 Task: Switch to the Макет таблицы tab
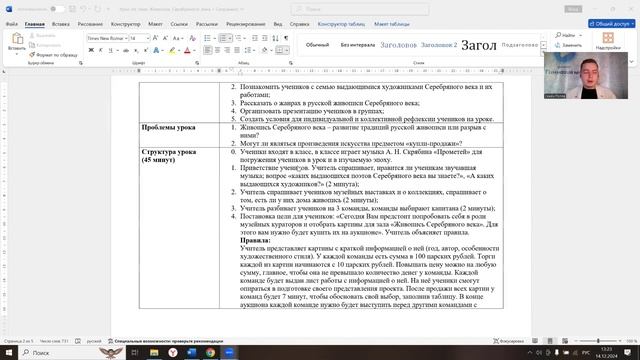pyautogui.click(x=392, y=24)
